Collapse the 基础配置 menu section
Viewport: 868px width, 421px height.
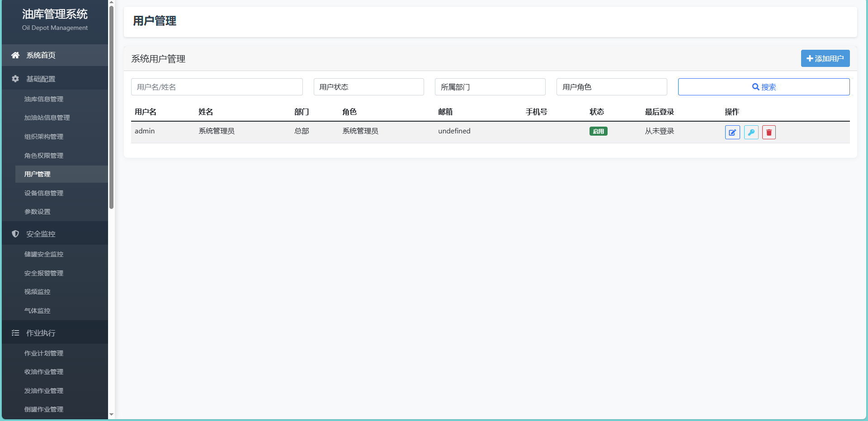(41, 79)
